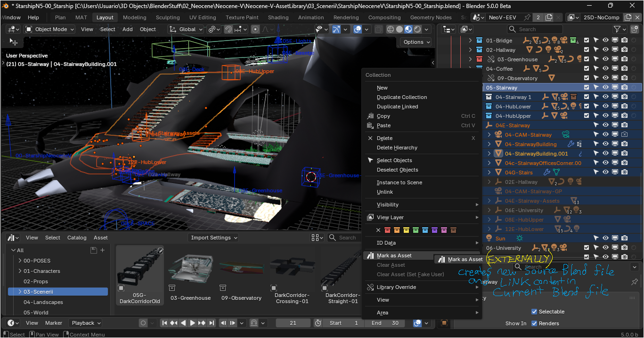644x338 pixels.
Task: Play the animation forward
Action: click(193, 323)
